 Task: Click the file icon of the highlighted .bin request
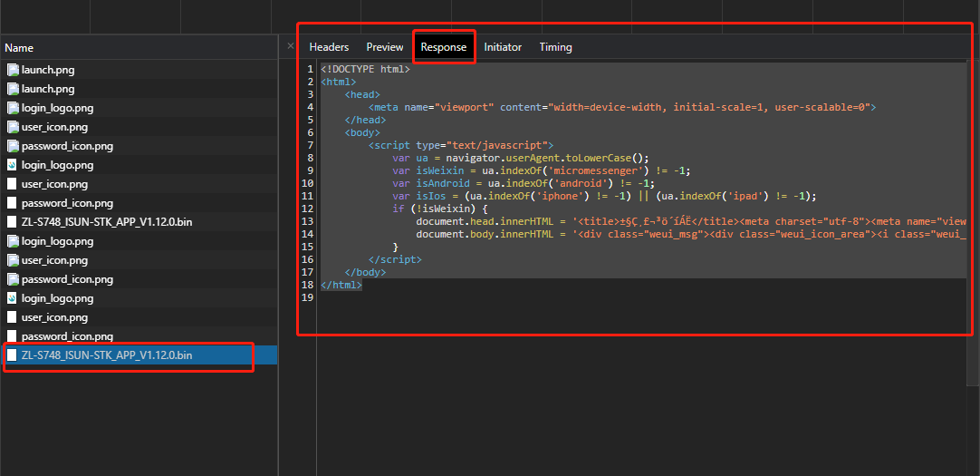tap(12, 355)
